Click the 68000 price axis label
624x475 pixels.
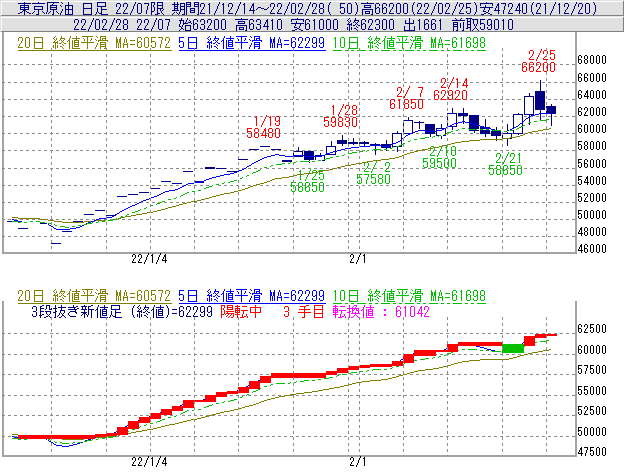pos(592,60)
